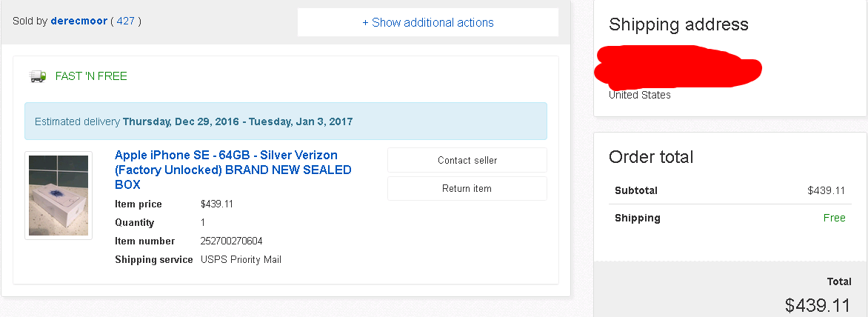Click the Quantity value 1
The width and height of the screenshot is (868, 317).
point(203,222)
